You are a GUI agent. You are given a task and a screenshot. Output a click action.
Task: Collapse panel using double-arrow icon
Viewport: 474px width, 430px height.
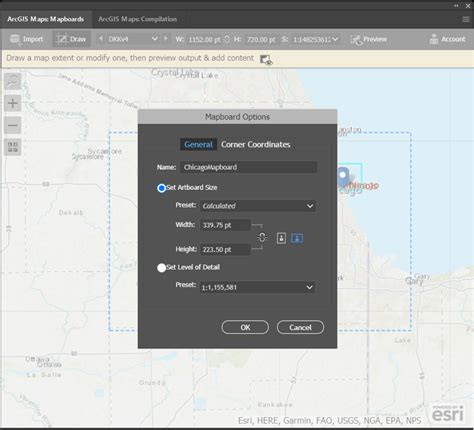[x=456, y=6]
